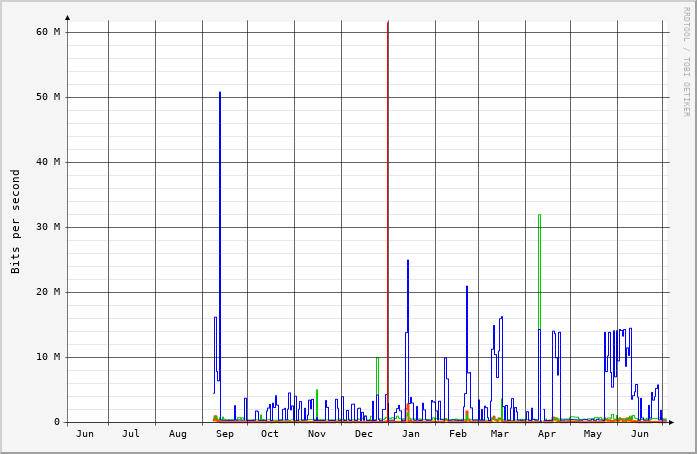Click the "Dec" month label
This screenshot has height=454, width=697.
pos(364,434)
